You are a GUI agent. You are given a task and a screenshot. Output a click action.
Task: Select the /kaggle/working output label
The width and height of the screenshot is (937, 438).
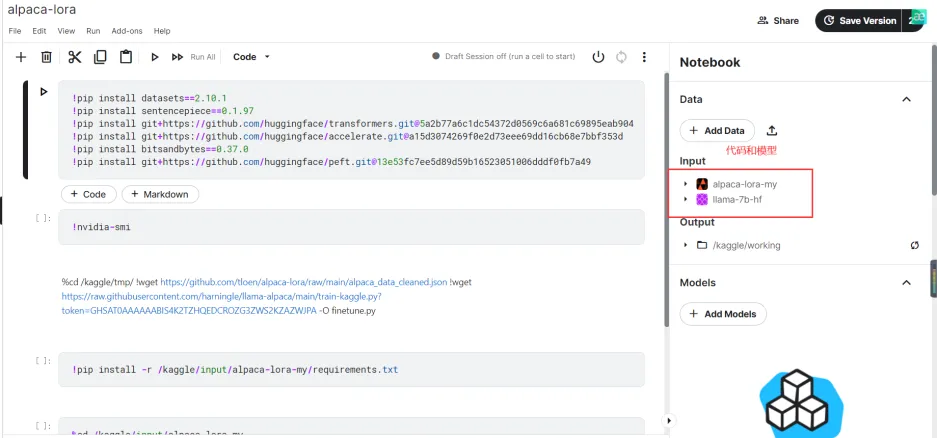click(x=746, y=245)
